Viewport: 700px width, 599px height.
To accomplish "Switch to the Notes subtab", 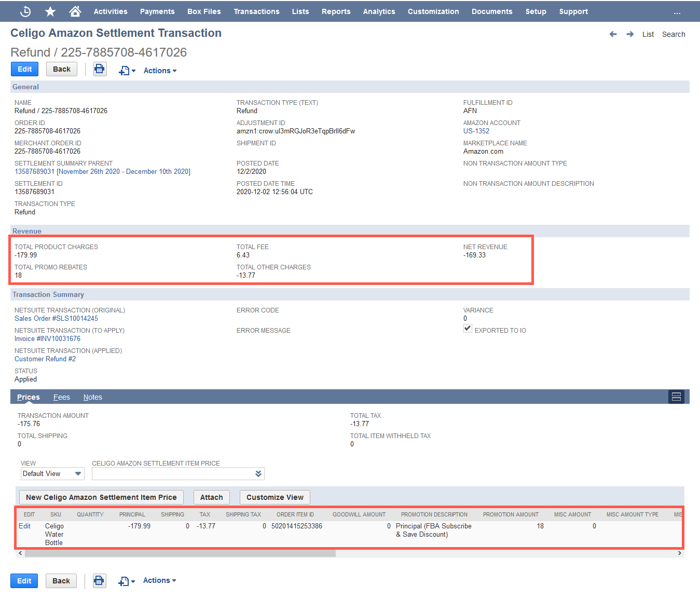I will coord(93,397).
